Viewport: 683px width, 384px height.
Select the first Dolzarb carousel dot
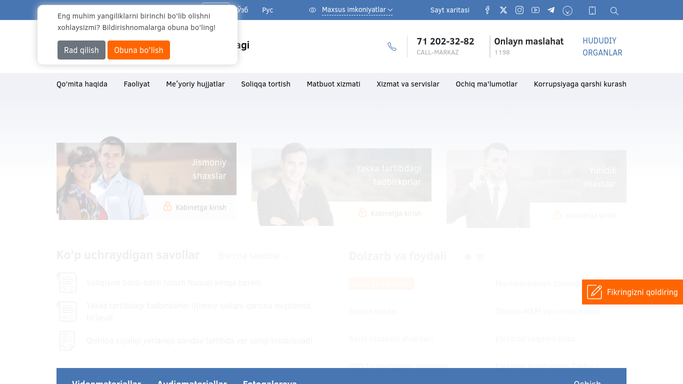468,257
